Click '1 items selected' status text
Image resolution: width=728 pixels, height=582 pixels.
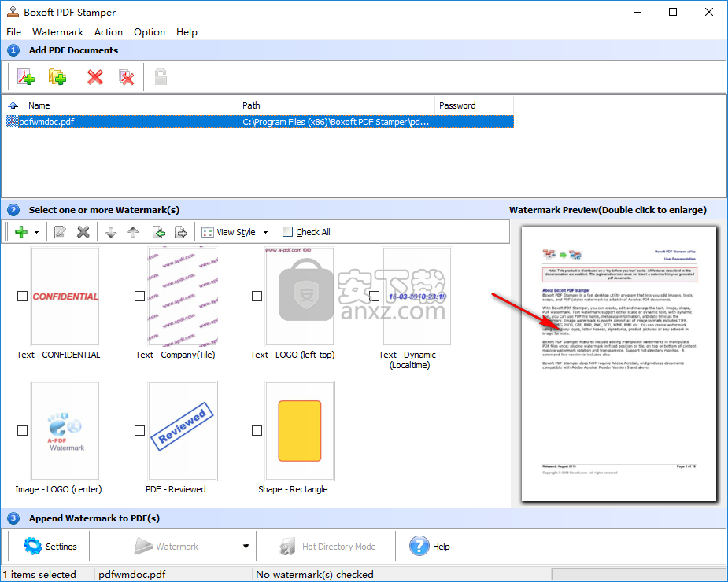(x=39, y=575)
